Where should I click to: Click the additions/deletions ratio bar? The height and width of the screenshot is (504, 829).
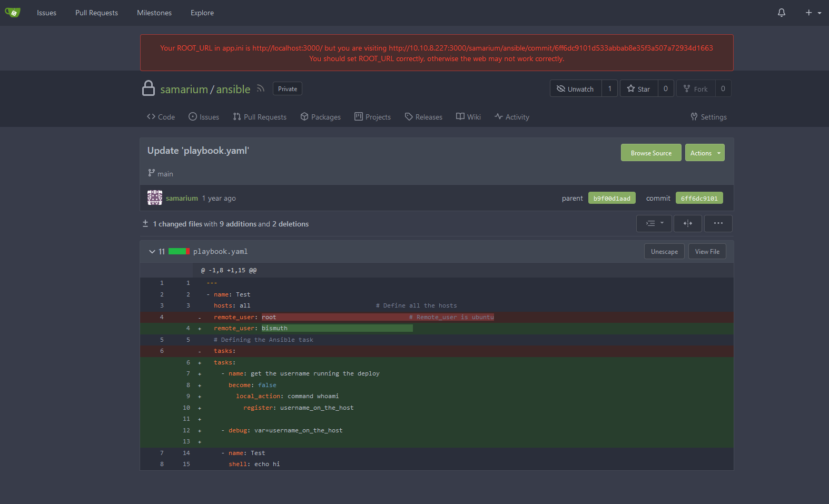pyautogui.click(x=179, y=251)
